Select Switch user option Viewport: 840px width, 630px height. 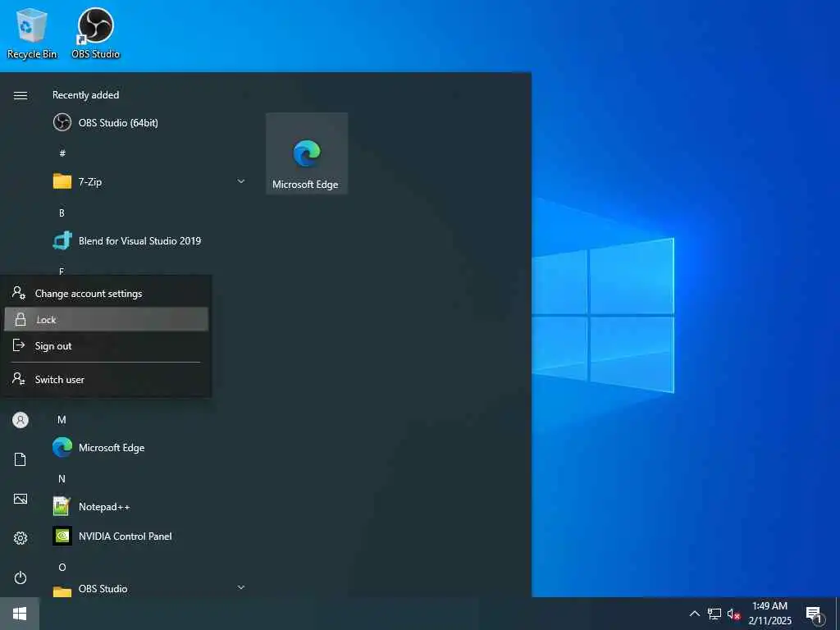(x=106, y=379)
